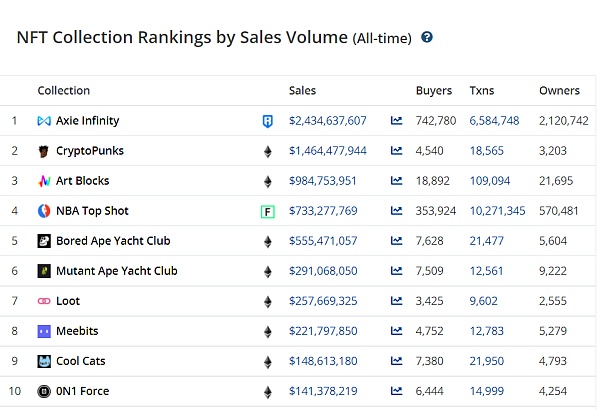Click the CryptoPunks collection avatar icon
Viewport: 600px width, 410px height.
(x=44, y=151)
